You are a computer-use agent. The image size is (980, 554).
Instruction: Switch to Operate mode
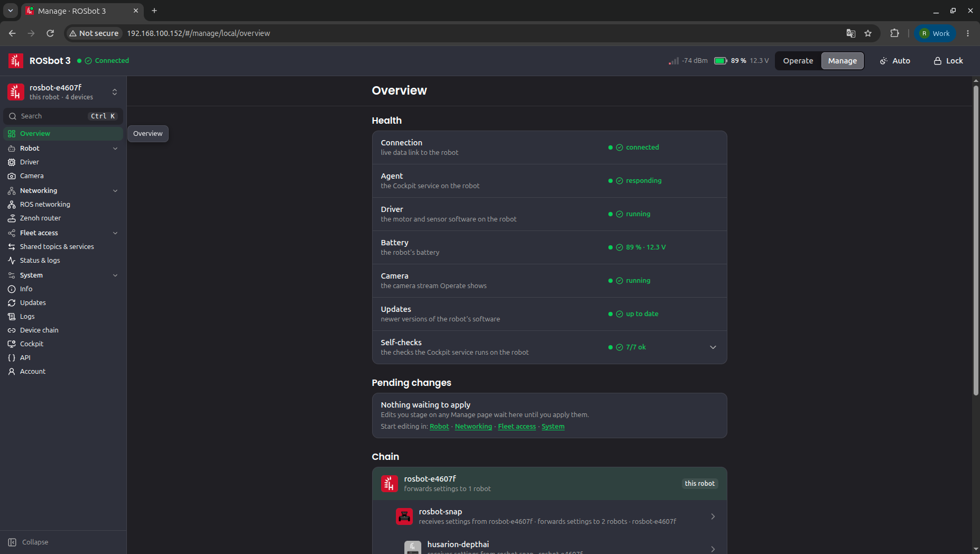(798, 61)
